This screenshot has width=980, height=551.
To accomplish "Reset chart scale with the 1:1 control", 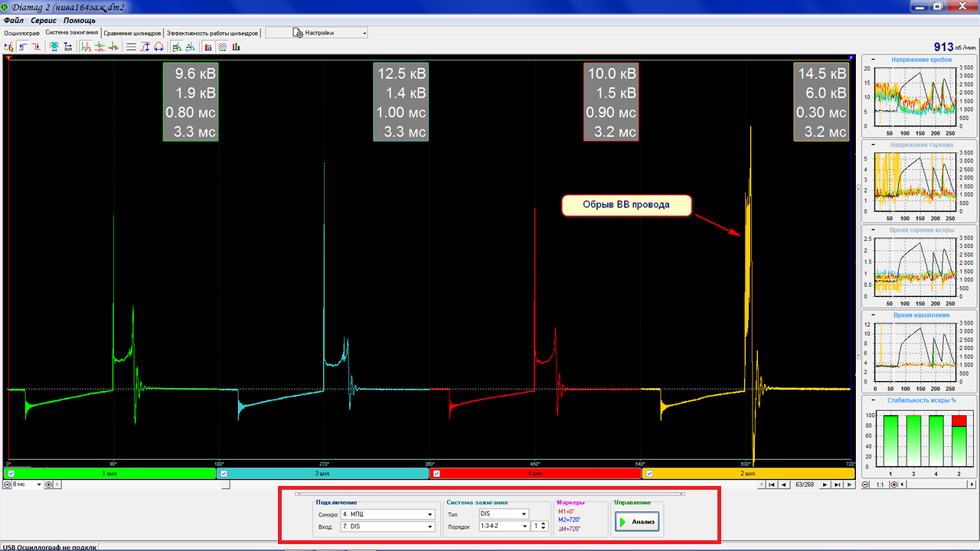I will point(880,484).
